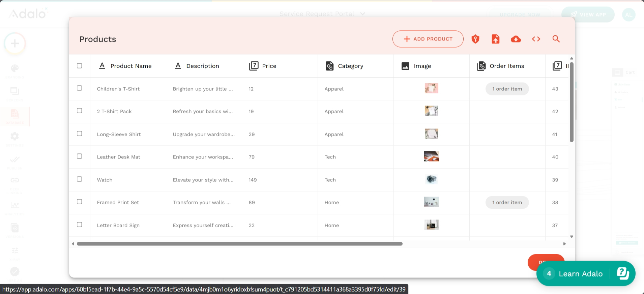The height and width of the screenshot is (294, 644).
Task: Click the order item chip for Framed Print Set
Action: point(507,203)
